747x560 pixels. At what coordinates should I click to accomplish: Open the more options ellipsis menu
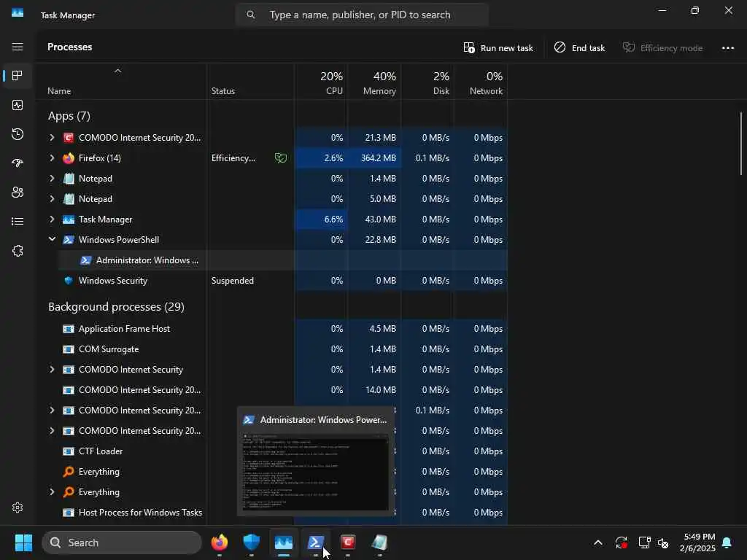pyautogui.click(x=727, y=47)
